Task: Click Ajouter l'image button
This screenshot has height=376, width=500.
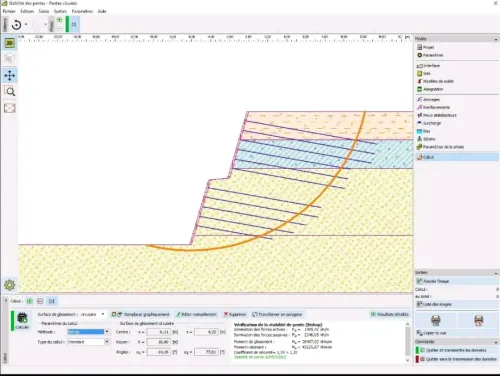Action: point(457,281)
